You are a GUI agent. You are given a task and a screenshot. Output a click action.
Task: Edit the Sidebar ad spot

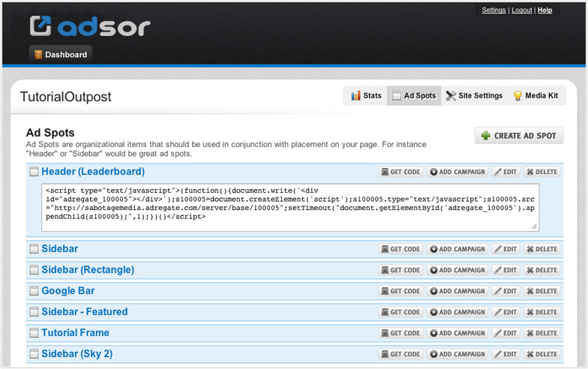pyautogui.click(x=505, y=249)
